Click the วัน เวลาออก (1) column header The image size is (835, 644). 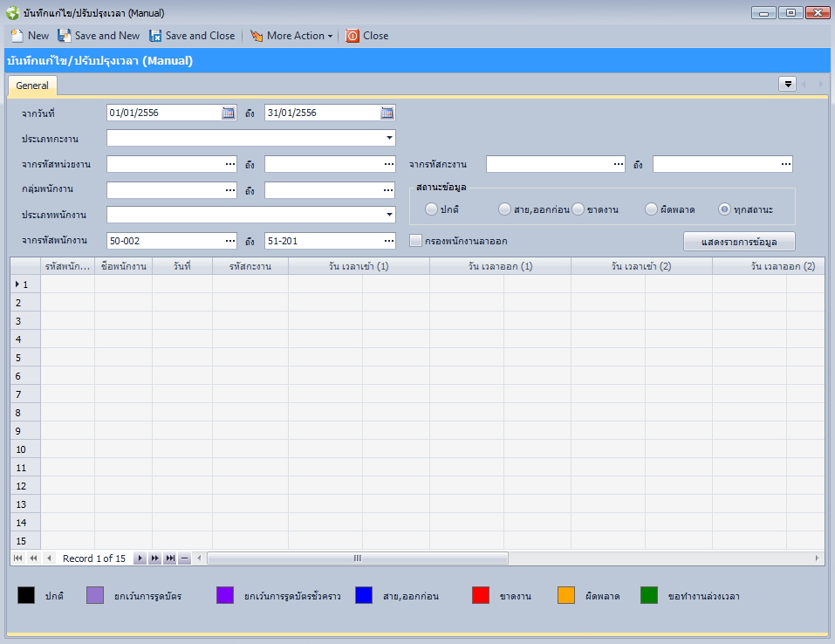pos(501,266)
